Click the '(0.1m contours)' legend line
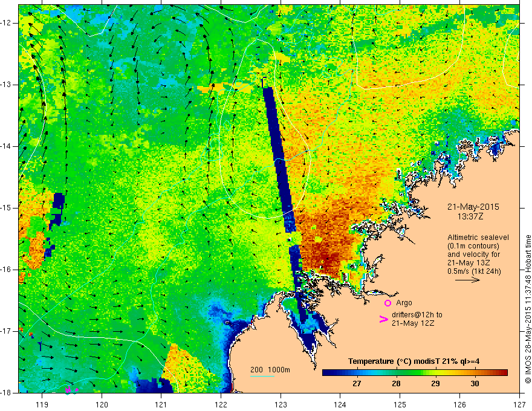The image size is (532, 411). pos(473,246)
